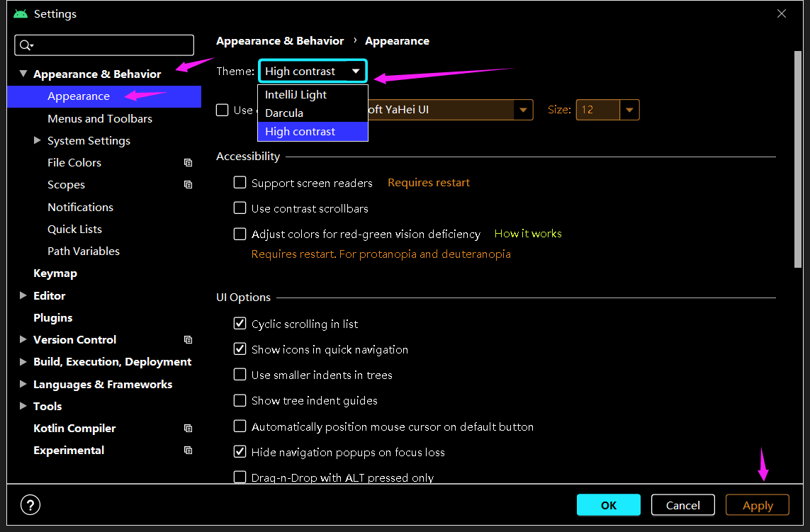This screenshot has height=532, width=810.
Task: Open Scopes settings page
Action: (66, 185)
